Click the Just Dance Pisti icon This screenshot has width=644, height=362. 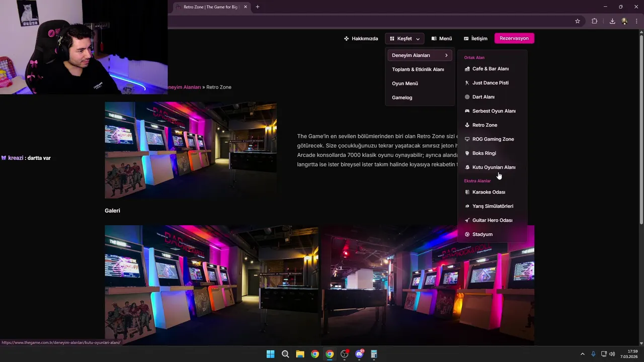click(467, 82)
